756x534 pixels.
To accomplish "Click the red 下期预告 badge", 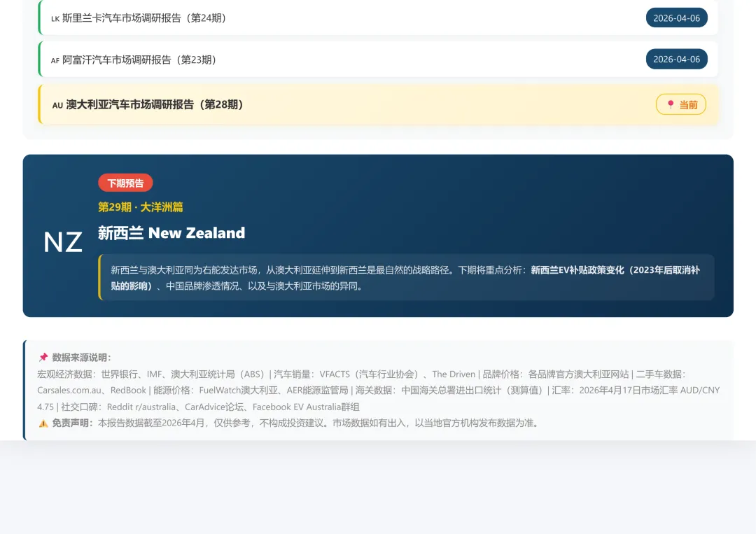I will tap(125, 183).
